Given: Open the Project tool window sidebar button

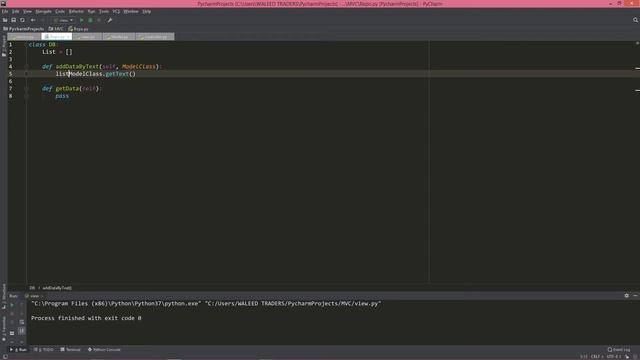Looking at the screenshot, I should click(x=4, y=46).
